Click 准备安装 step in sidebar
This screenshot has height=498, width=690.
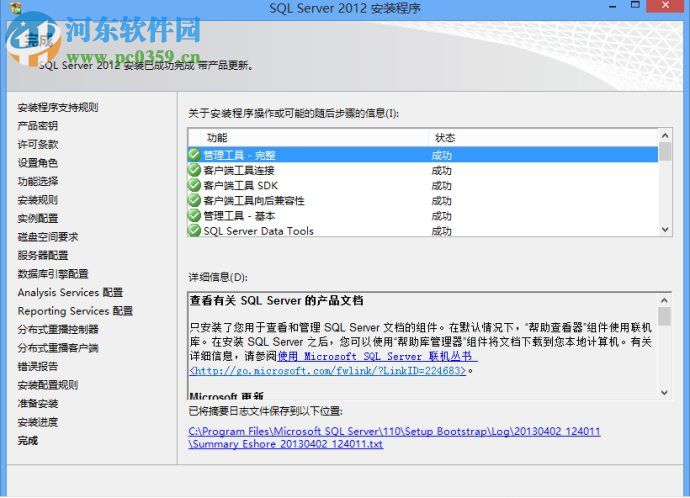point(37,403)
